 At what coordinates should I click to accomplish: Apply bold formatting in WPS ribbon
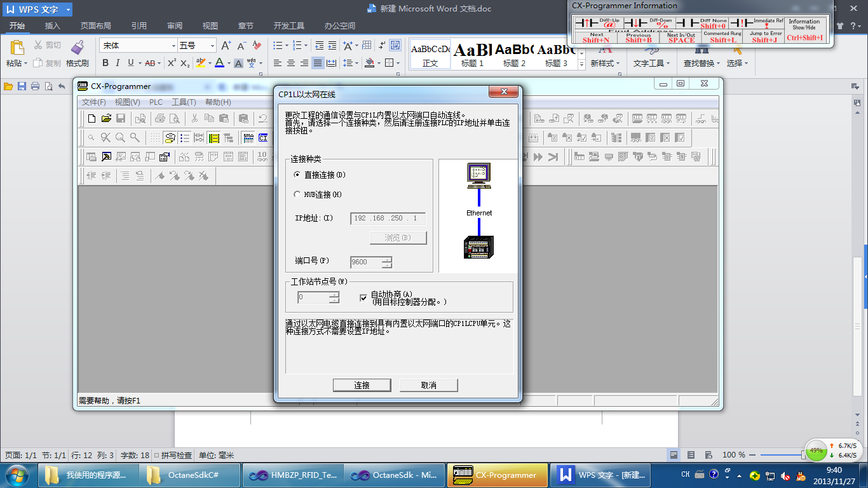pos(105,63)
